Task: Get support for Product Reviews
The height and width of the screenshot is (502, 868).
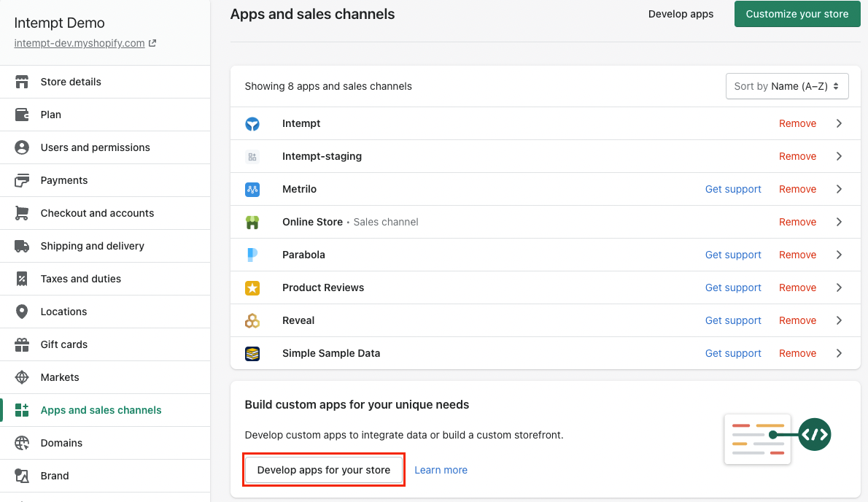Action: [733, 287]
